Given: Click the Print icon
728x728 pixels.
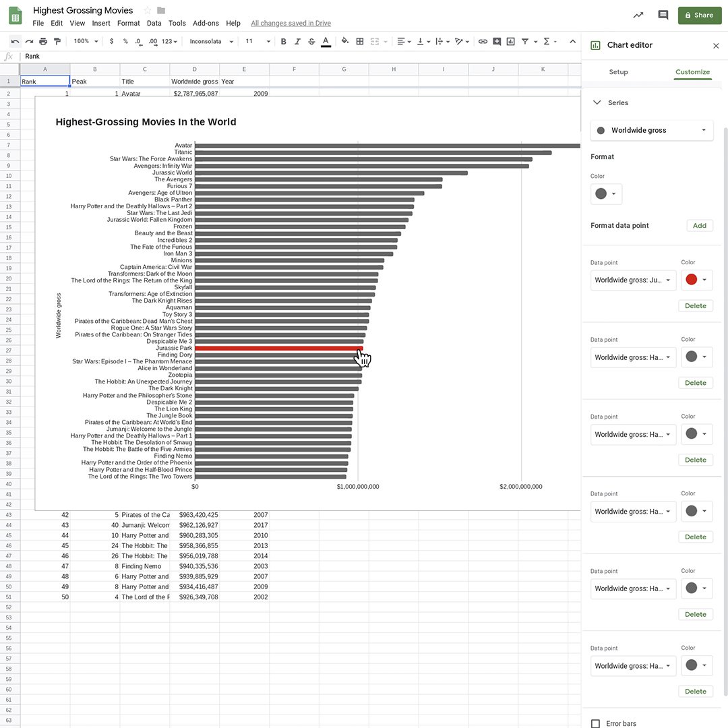Looking at the screenshot, I should click(43, 41).
